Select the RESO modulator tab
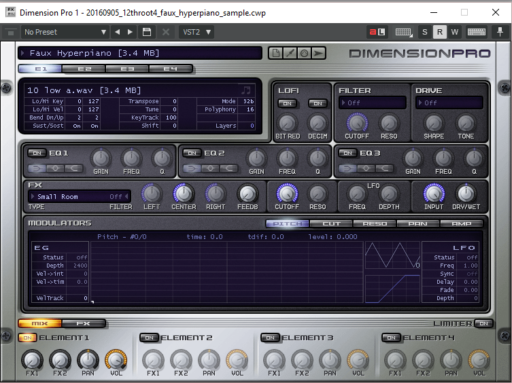Viewport: 512px width, 383px height. (375, 223)
